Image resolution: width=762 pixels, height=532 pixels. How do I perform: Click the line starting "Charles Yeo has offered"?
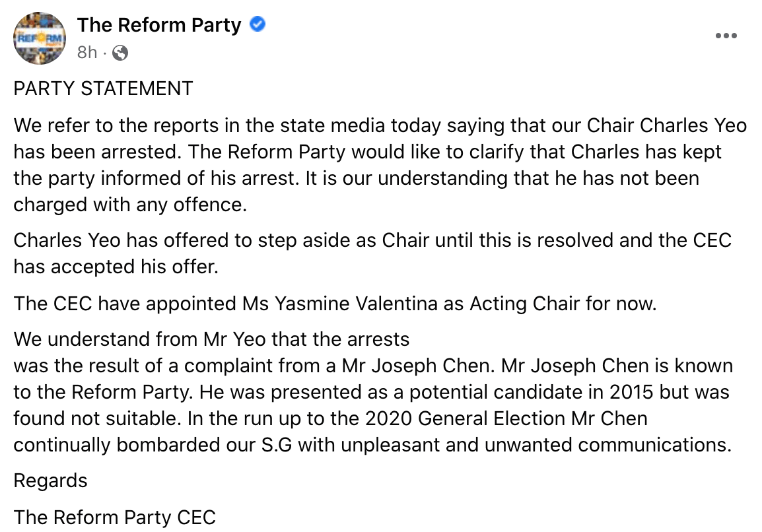pyautogui.click(x=372, y=240)
